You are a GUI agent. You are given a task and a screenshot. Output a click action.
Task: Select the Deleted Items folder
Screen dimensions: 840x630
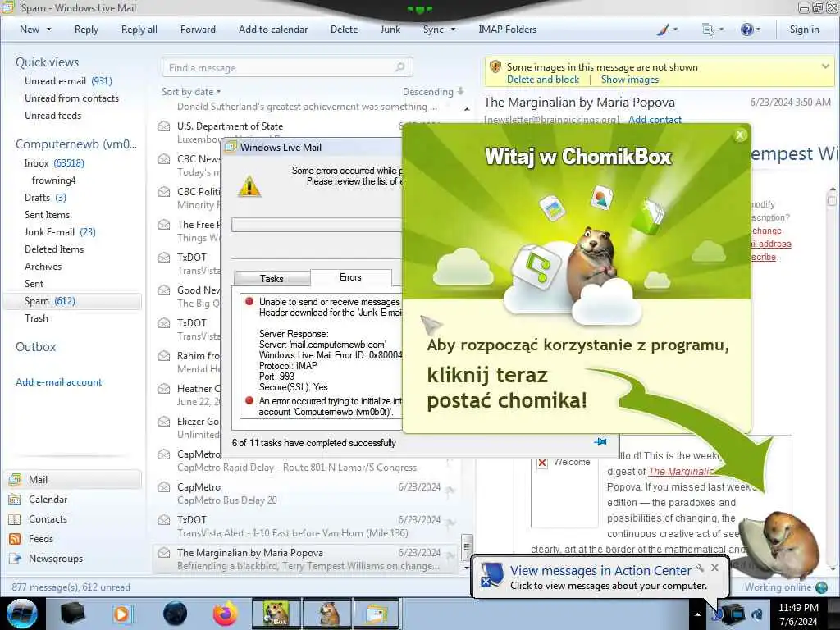[x=53, y=249]
